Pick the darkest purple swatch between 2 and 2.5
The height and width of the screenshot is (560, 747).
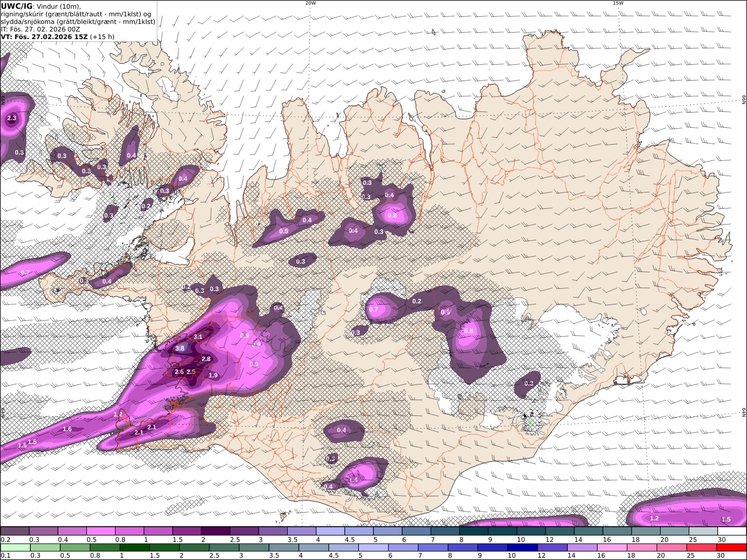215,531
